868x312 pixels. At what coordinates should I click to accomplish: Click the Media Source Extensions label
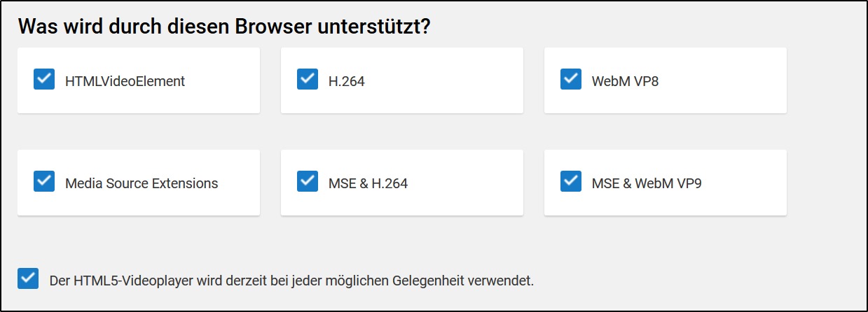[142, 183]
